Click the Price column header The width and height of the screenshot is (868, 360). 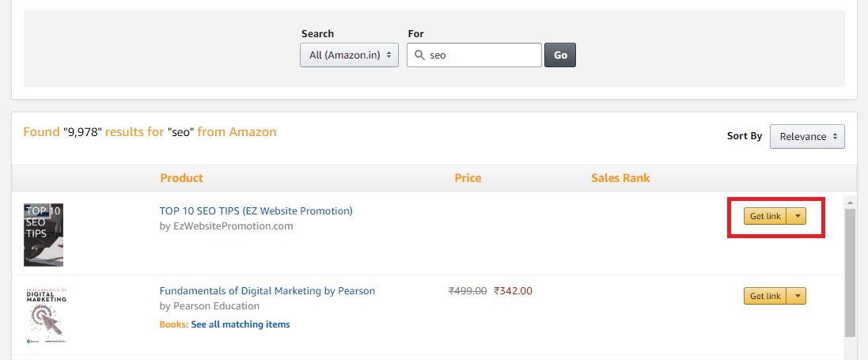(468, 178)
